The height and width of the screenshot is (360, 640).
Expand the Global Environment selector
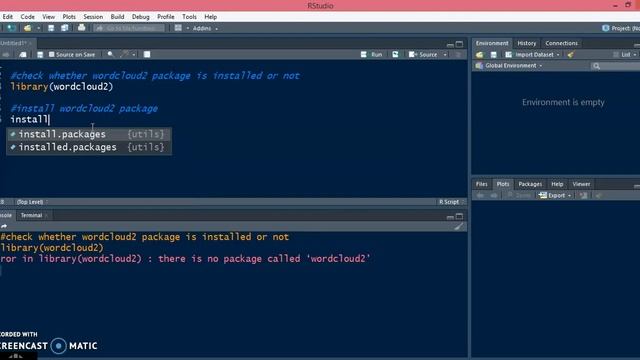click(x=509, y=66)
